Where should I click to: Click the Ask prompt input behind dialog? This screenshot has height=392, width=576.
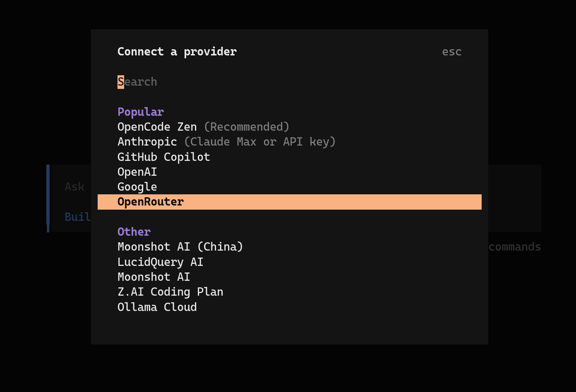[x=74, y=187]
